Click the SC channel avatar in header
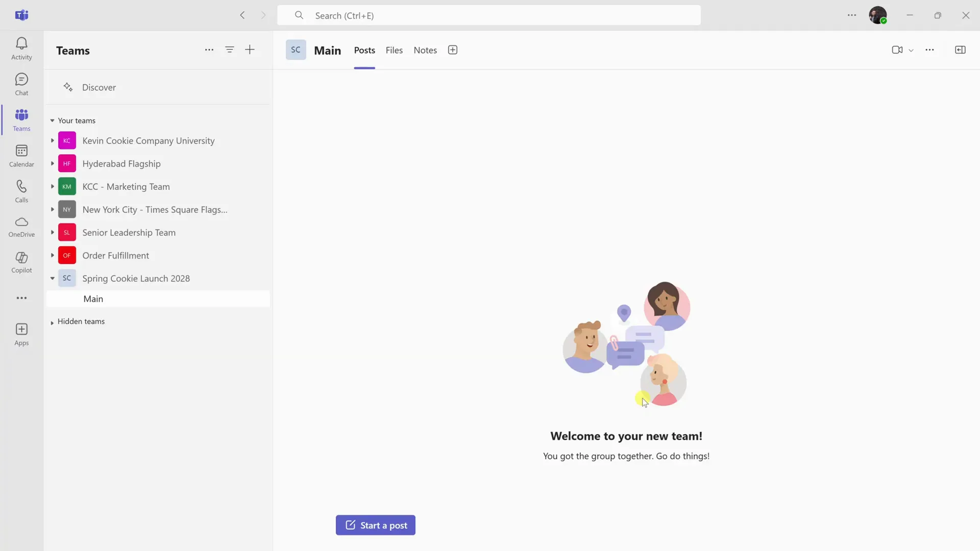This screenshot has width=980, height=551. [x=296, y=50]
